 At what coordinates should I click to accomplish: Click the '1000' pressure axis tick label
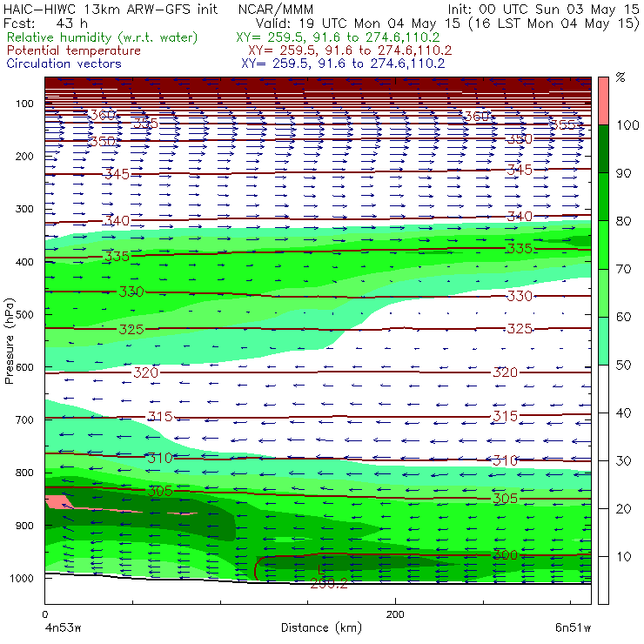point(22,578)
